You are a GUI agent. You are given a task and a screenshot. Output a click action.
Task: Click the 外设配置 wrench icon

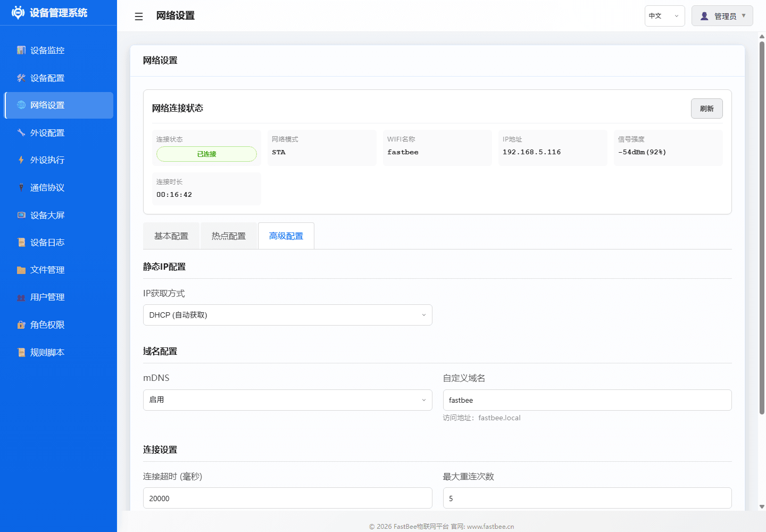21,132
